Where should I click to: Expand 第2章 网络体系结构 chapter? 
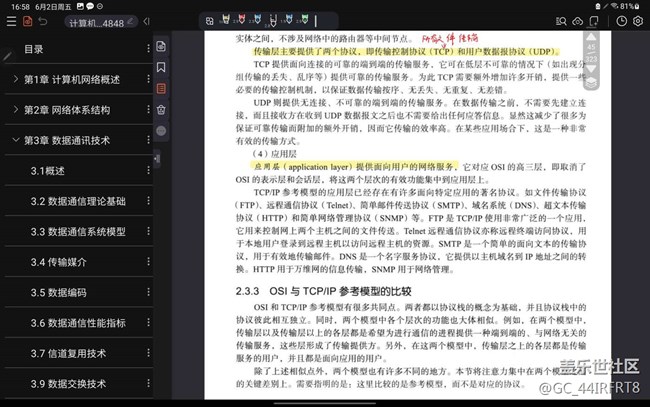click(x=15, y=109)
